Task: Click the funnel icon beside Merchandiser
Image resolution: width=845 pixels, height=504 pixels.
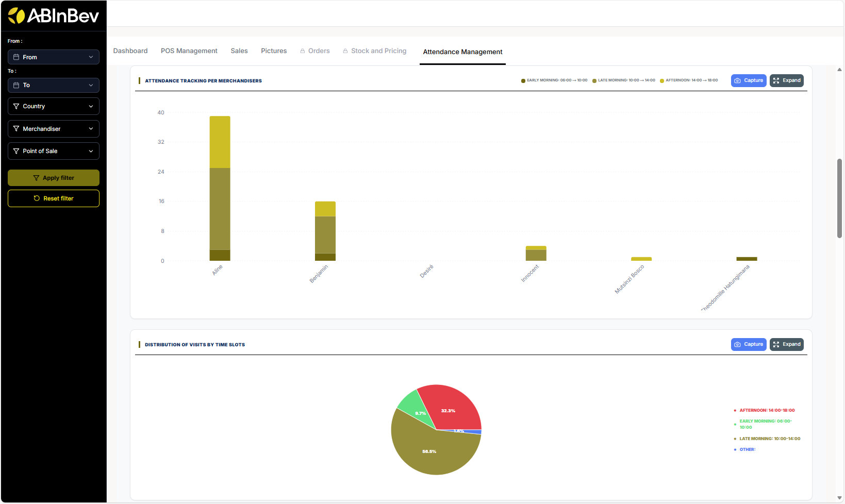Action: [16, 129]
